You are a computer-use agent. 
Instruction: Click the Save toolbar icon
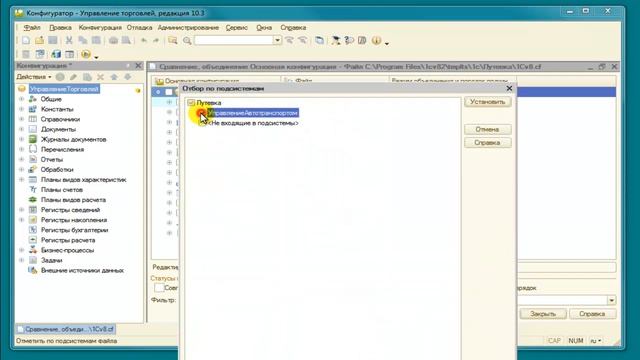click(x=53, y=40)
